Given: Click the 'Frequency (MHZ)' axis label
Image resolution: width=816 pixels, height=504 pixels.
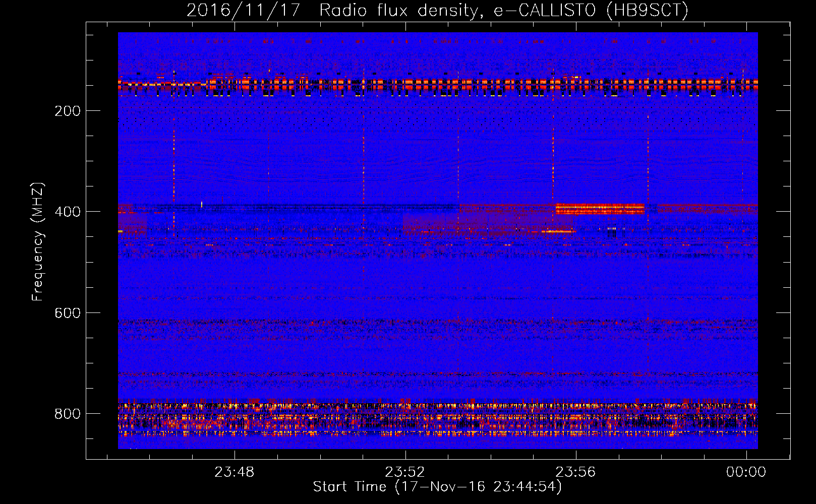Looking at the screenshot, I should [38, 242].
